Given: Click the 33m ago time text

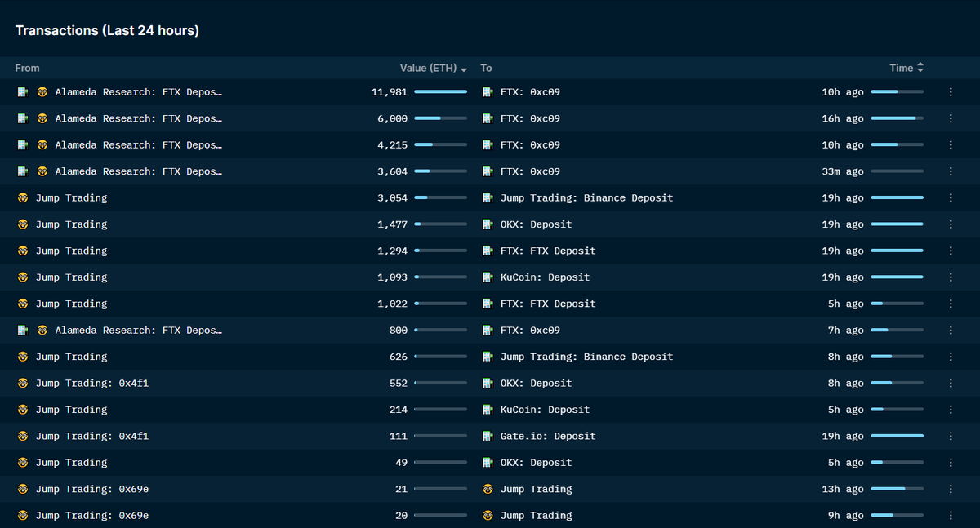Looking at the screenshot, I should coord(843,171).
